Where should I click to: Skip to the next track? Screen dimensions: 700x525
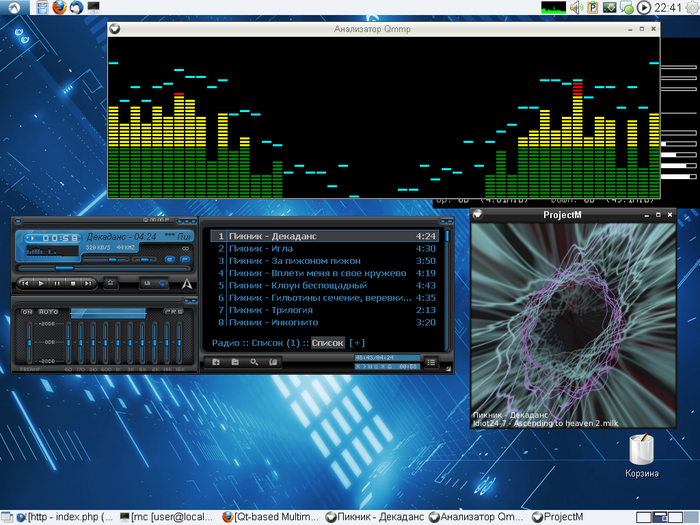coord(89,284)
